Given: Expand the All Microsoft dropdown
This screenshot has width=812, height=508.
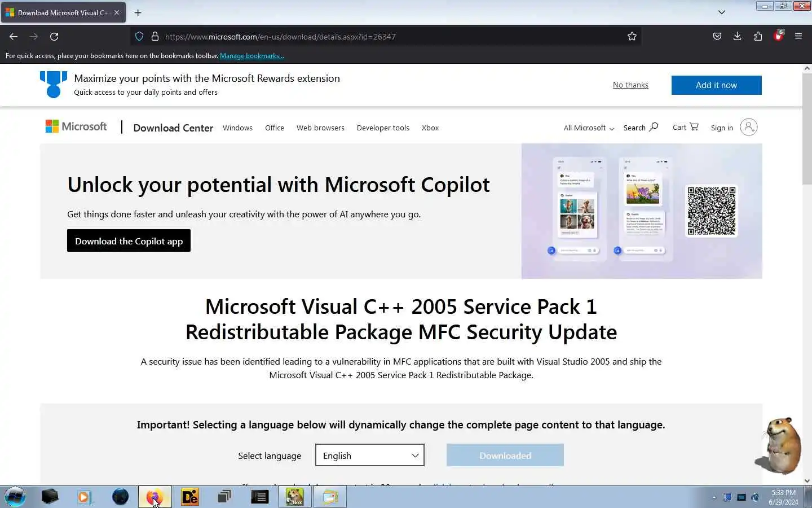Looking at the screenshot, I should 589,128.
